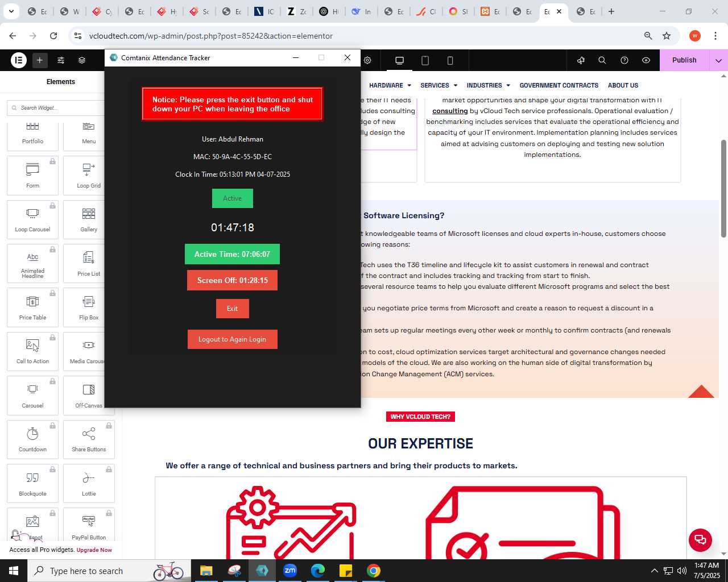Click the underlined consulting link

(x=450, y=111)
